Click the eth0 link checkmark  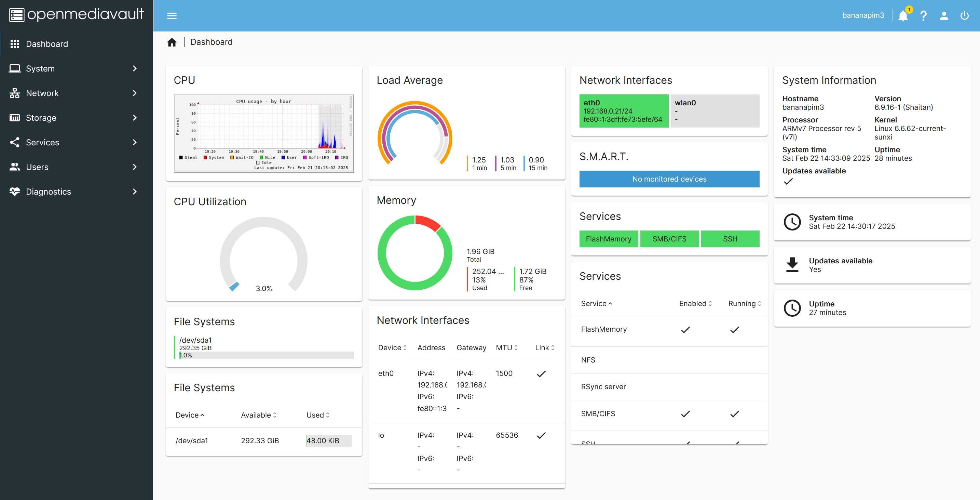tap(541, 374)
